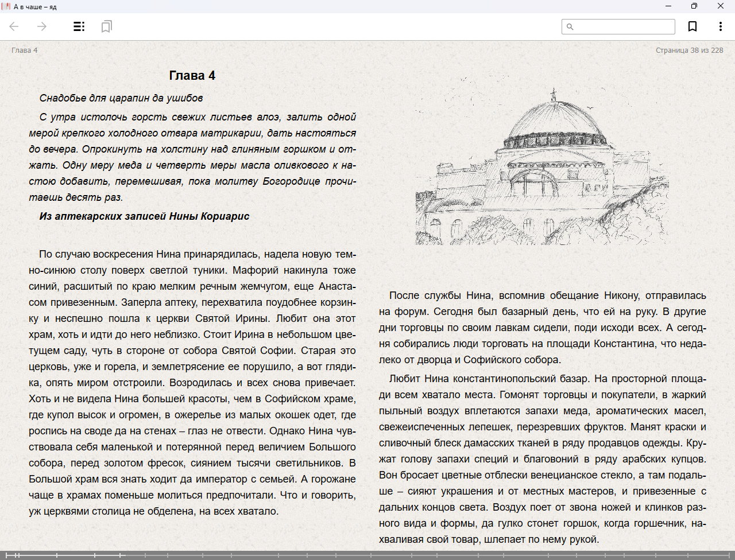
Task: Minimize the reader window
Action: (x=668, y=6)
